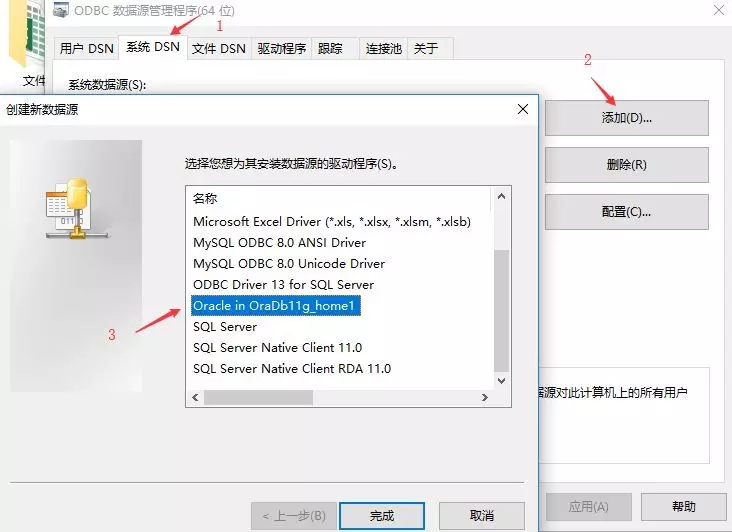Click the horizontal scrollbar right arrow
The image size is (732, 532).
pos(485,397)
